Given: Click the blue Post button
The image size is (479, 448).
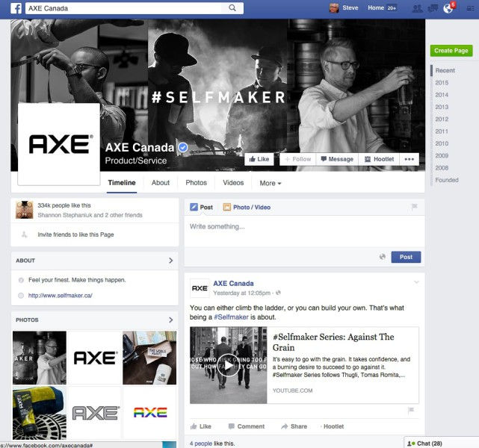Looking at the screenshot, I should click(x=406, y=257).
